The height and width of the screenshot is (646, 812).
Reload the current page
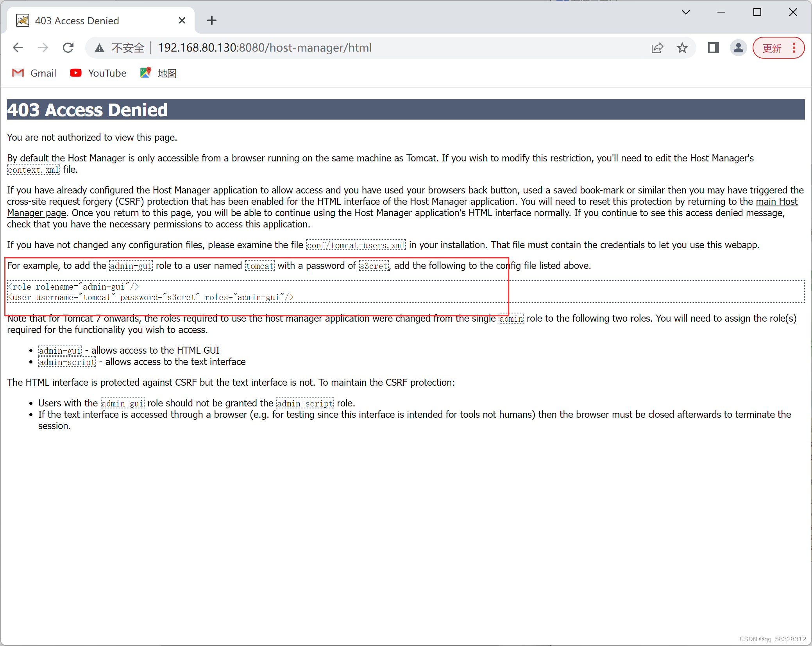point(68,48)
